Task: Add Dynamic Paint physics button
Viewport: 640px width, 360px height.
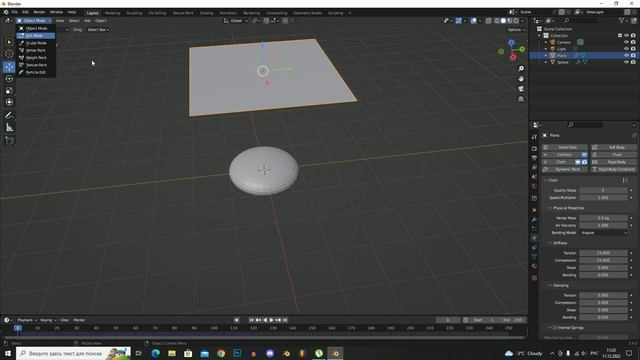Action: pos(565,169)
